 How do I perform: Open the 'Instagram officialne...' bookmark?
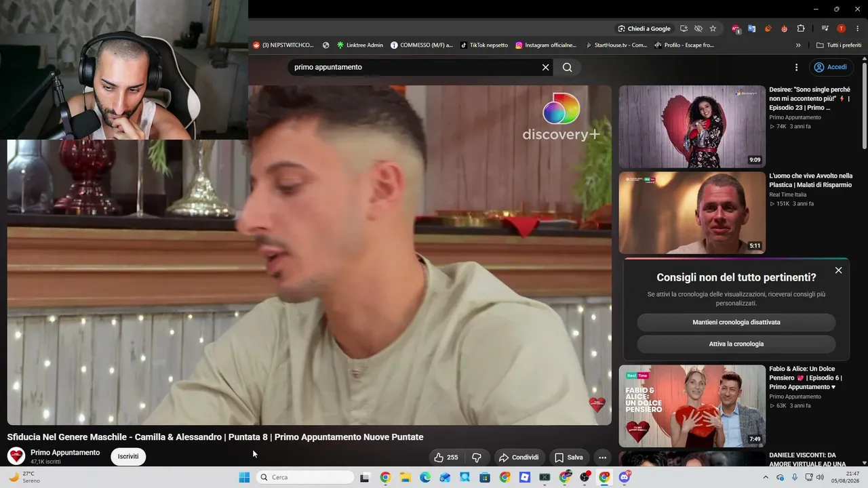click(546, 45)
